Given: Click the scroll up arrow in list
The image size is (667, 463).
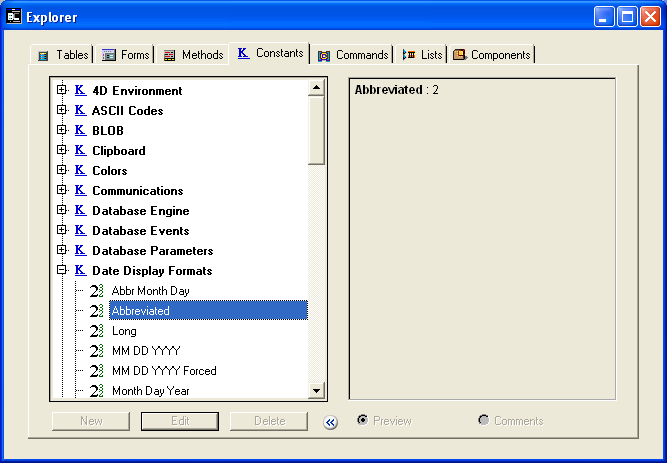Looking at the screenshot, I should click(316, 88).
